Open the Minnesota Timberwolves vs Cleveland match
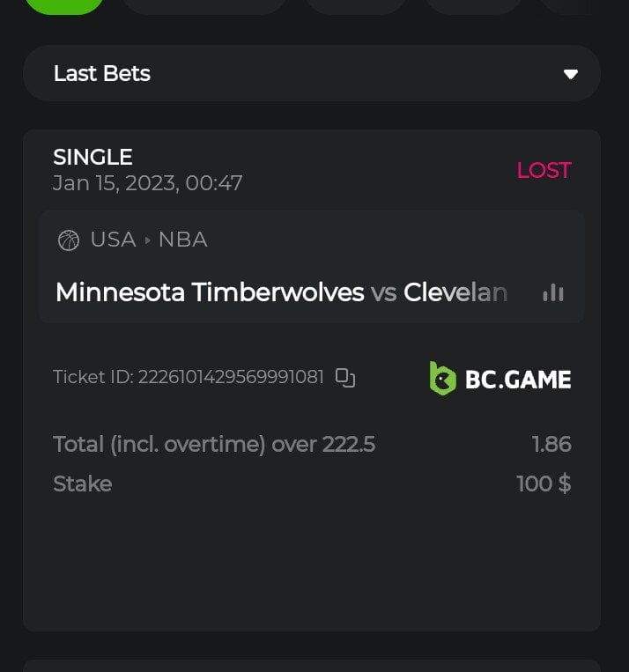This screenshot has width=629, height=672. (x=281, y=292)
